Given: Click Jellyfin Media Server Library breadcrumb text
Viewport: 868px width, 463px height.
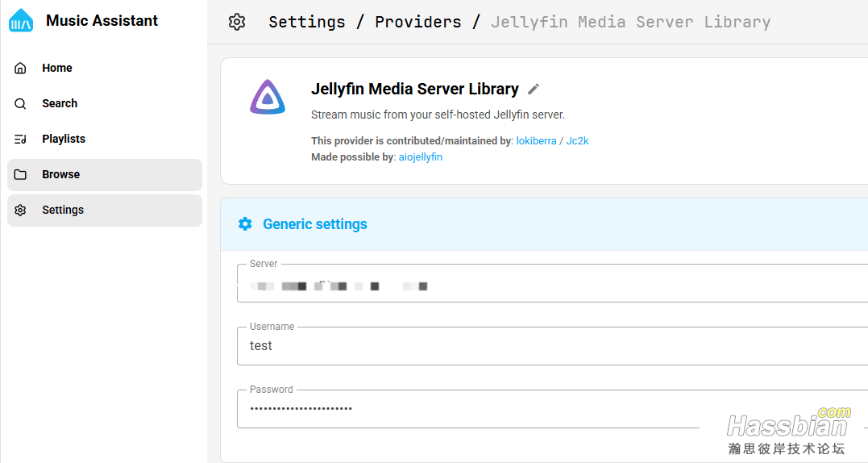Looking at the screenshot, I should pos(630,23).
